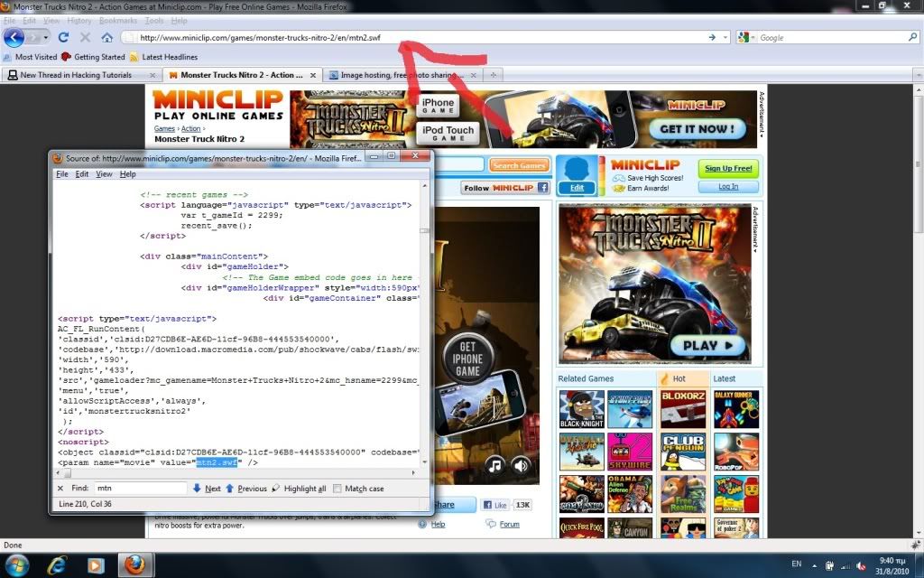Open Latest Headlines feed bookmark

pos(164,57)
